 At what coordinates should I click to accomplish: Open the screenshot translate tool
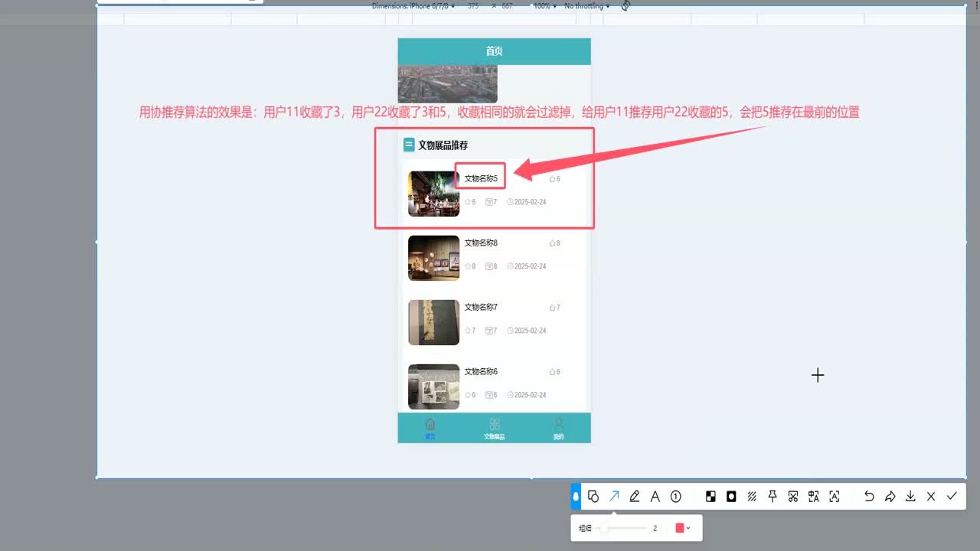[x=814, y=497]
